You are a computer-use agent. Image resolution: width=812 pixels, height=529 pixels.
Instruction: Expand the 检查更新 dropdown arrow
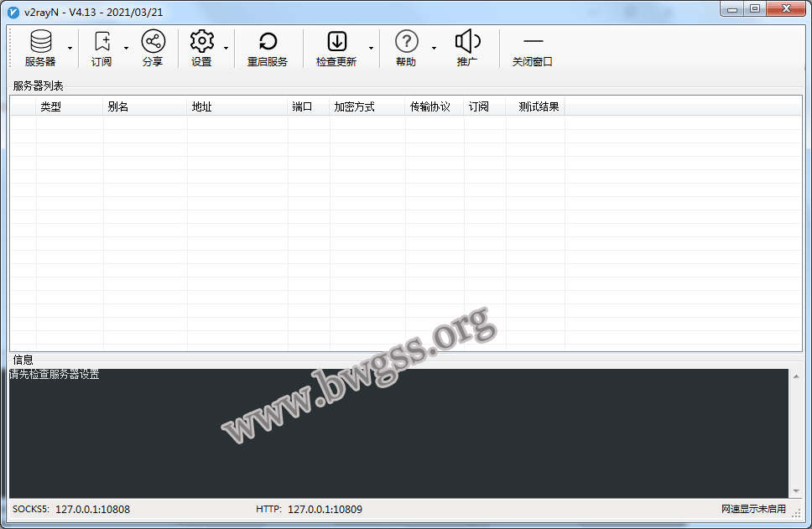tap(372, 49)
